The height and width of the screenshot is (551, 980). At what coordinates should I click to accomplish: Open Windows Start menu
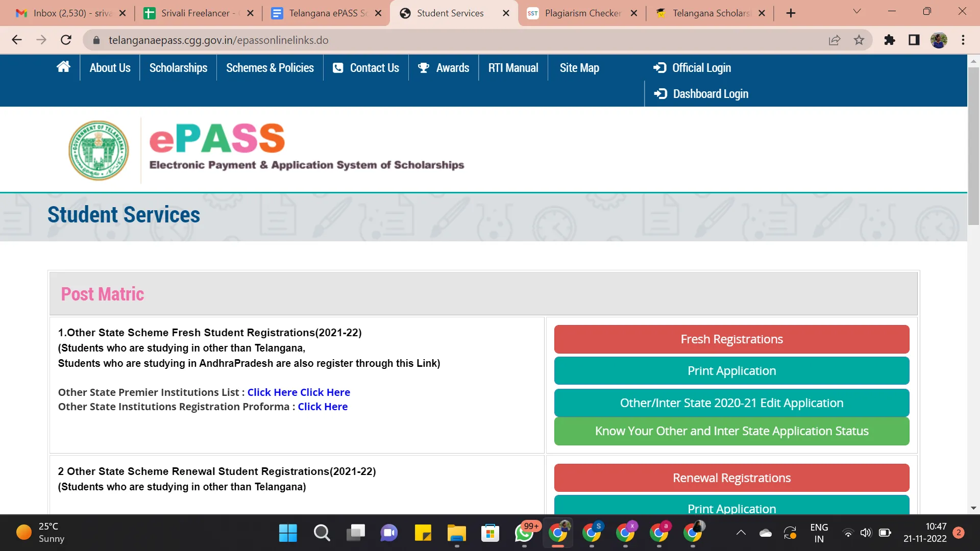pyautogui.click(x=288, y=533)
